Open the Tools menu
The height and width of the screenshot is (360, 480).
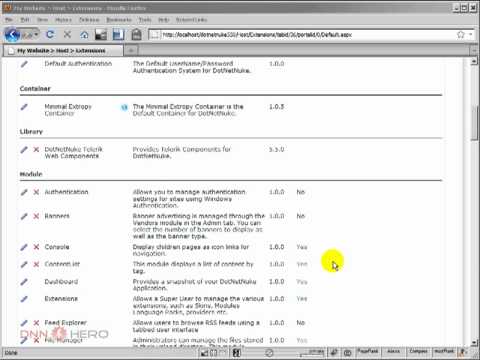145,20
